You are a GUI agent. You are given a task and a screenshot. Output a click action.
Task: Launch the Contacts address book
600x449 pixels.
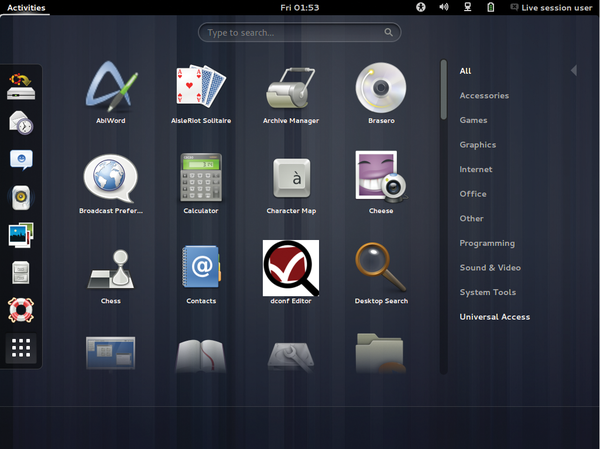point(201,266)
